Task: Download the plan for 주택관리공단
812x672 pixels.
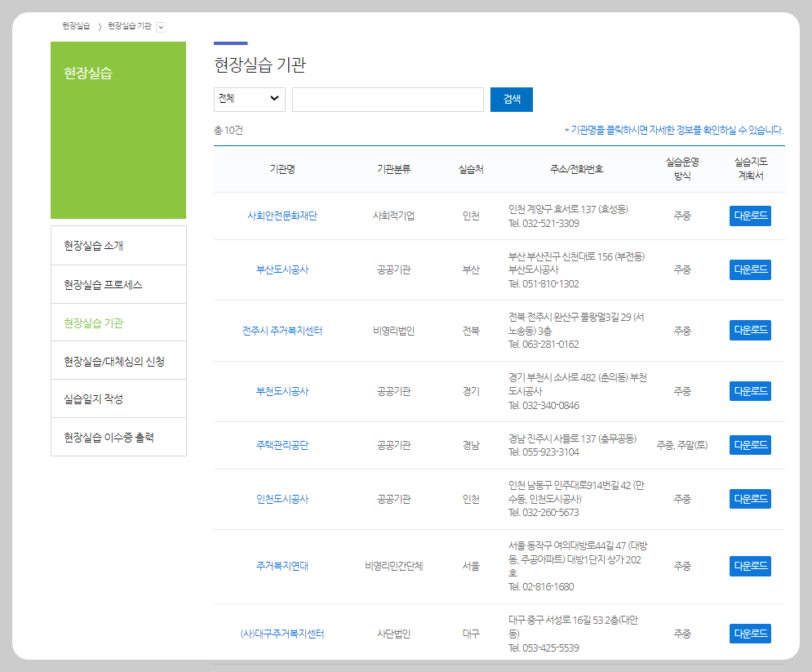Action: (750, 445)
